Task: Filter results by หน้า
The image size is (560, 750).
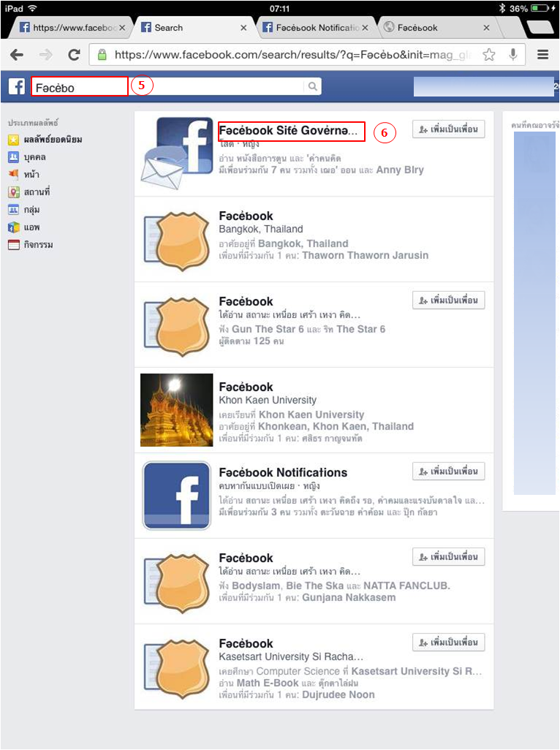Action: pos(23,175)
